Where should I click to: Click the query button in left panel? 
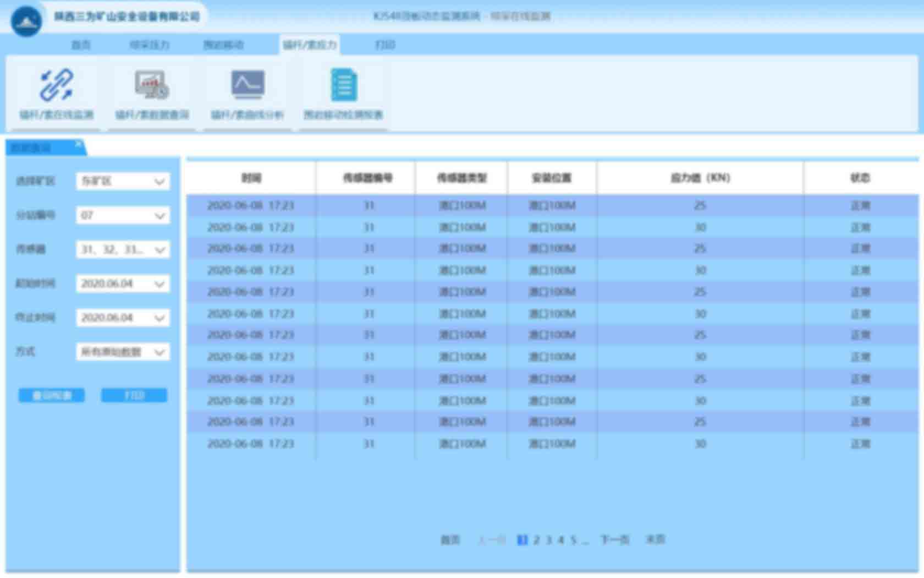[52, 395]
